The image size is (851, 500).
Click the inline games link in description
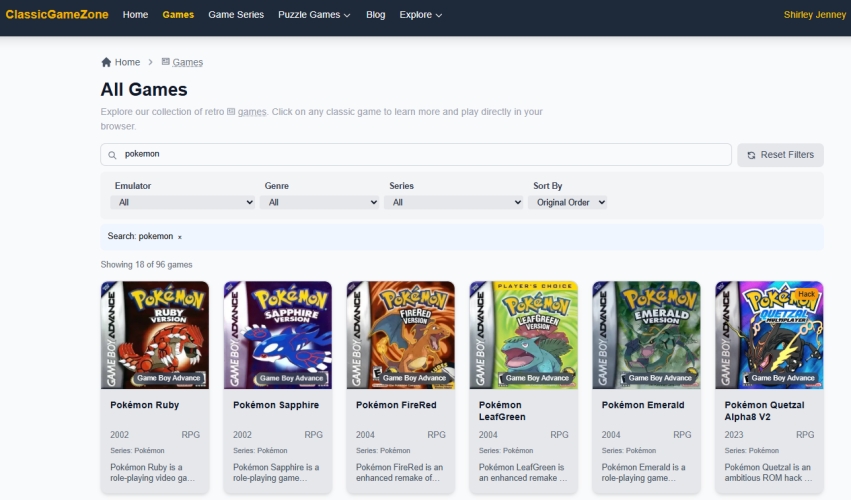click(252, 111)
